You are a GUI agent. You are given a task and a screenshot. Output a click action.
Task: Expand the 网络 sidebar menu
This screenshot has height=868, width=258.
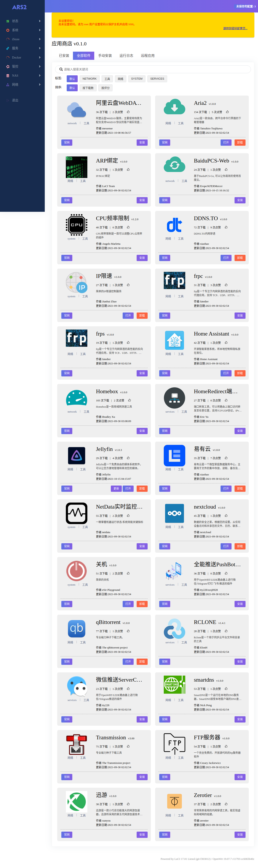pyautogui.click(x=22, y=85)
